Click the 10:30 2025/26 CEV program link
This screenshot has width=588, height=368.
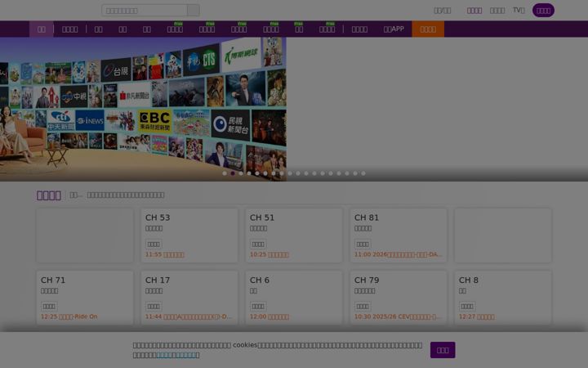click(x=398, y=316)
